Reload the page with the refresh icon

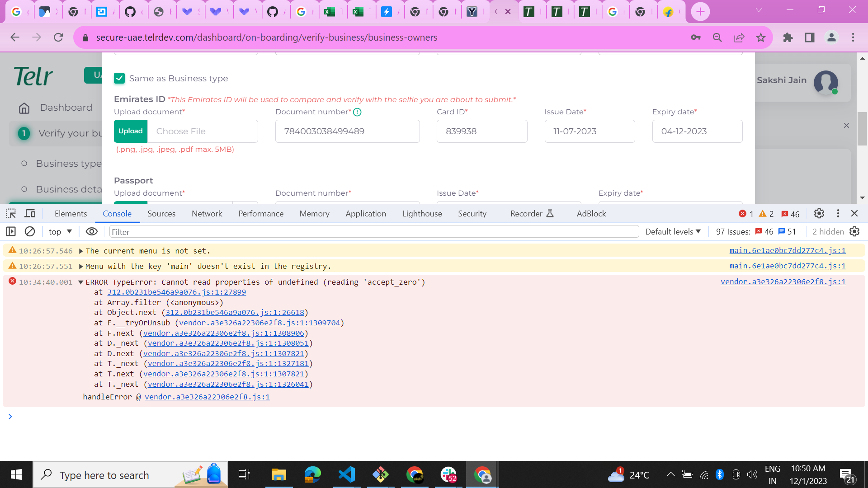coord(58,38)
